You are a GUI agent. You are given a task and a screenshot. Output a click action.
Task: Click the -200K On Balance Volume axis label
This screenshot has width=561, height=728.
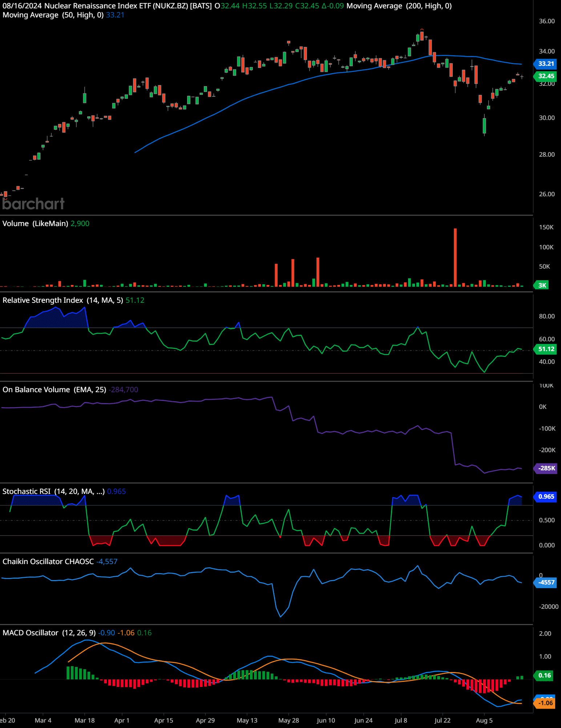click(547, 450)
